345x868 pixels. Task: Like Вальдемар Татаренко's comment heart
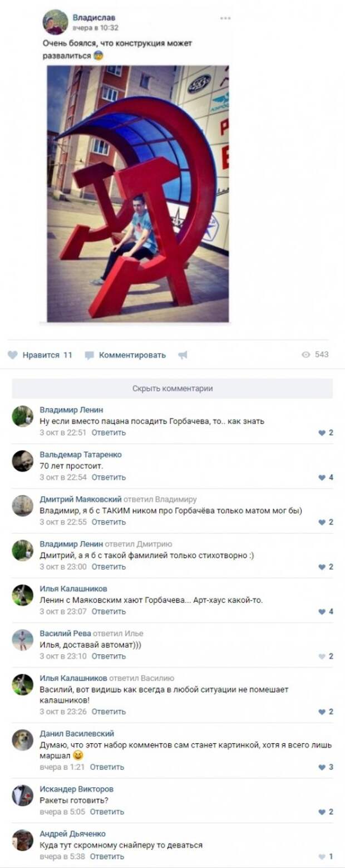point(322,477)
